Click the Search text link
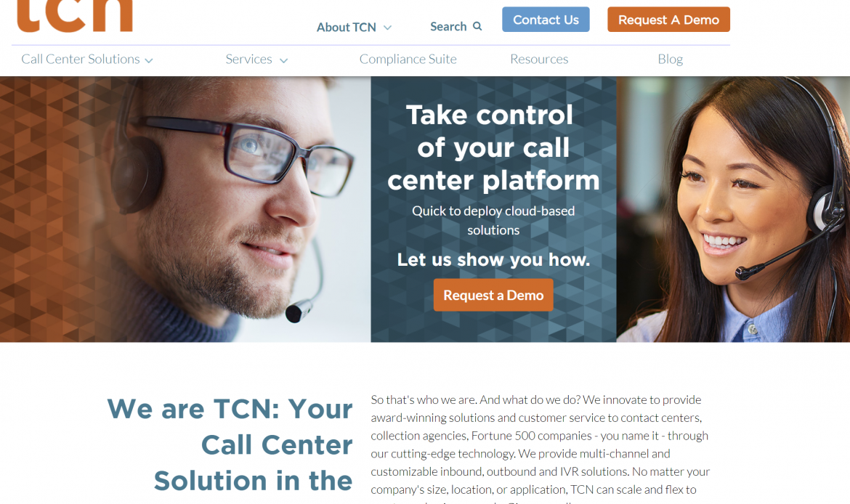The width and height of the screenshot is (850, 504). point(448,27)
